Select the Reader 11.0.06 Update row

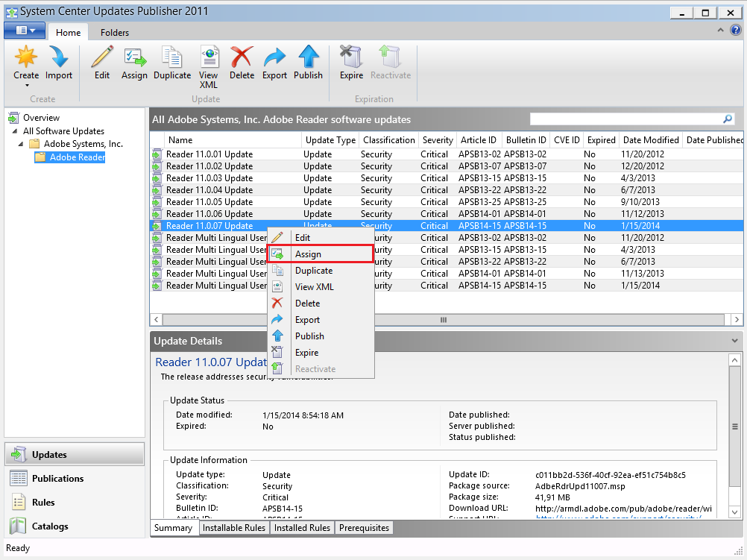point(447,214)
